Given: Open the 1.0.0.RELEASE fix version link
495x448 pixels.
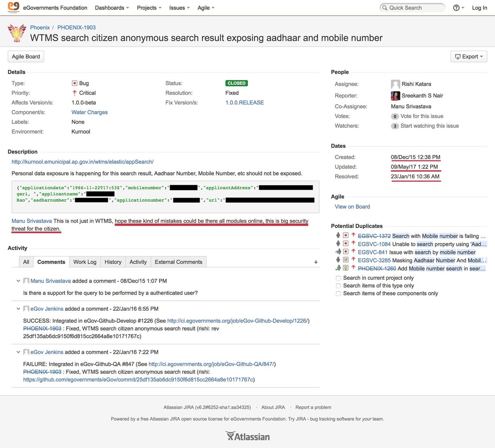Looking at the screenshot, I should coord(245,103).
